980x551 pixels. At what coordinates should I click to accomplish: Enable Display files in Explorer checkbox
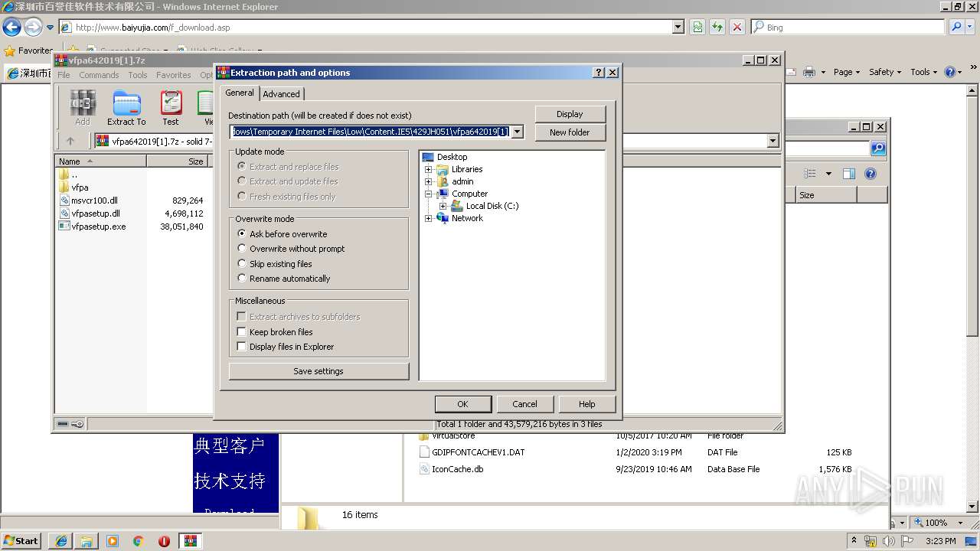tap(241, 346)
